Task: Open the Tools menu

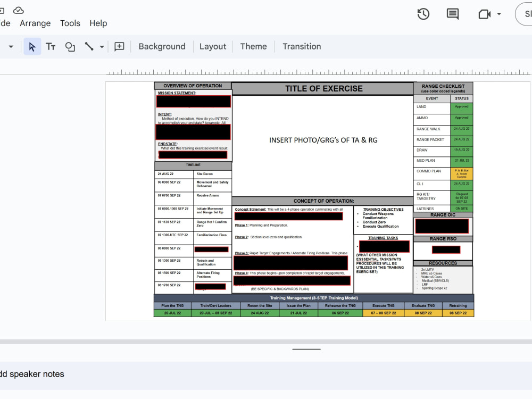Action: click(x=70, y=23)
